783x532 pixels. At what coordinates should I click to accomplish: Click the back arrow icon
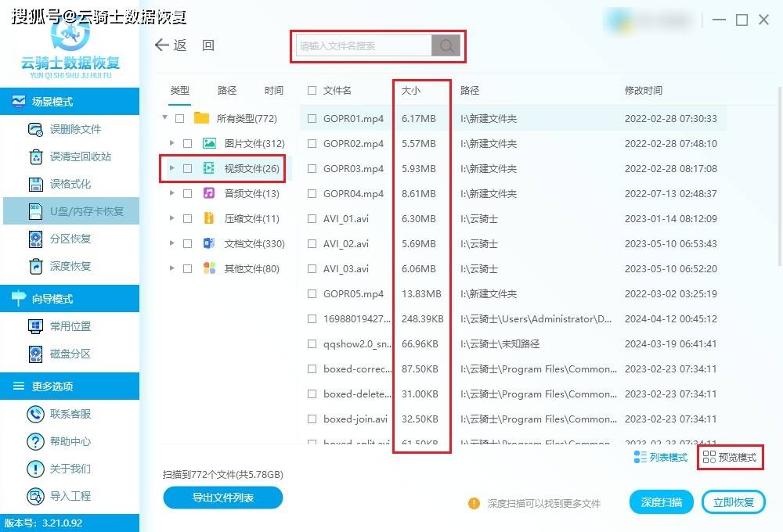point(162,45)
